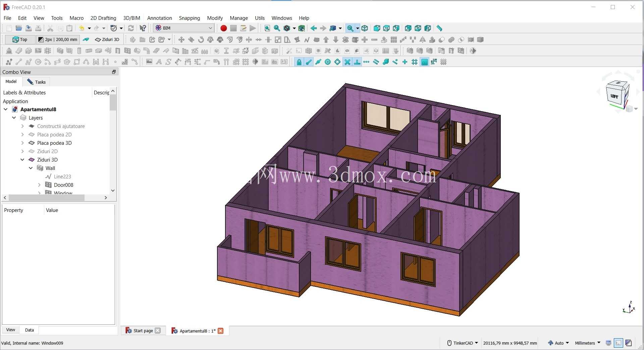Insert image plane with picture icon
This screenshot has width=644, height=350.
tap(149, 62)
